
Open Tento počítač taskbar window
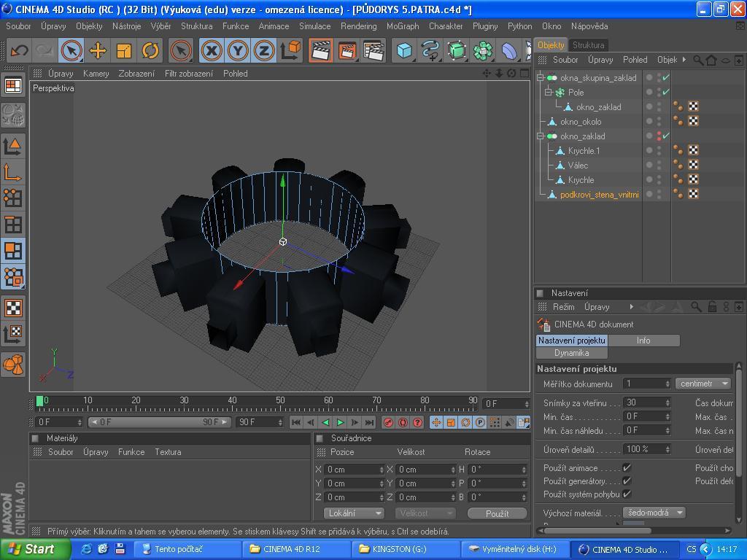[187, 549]
